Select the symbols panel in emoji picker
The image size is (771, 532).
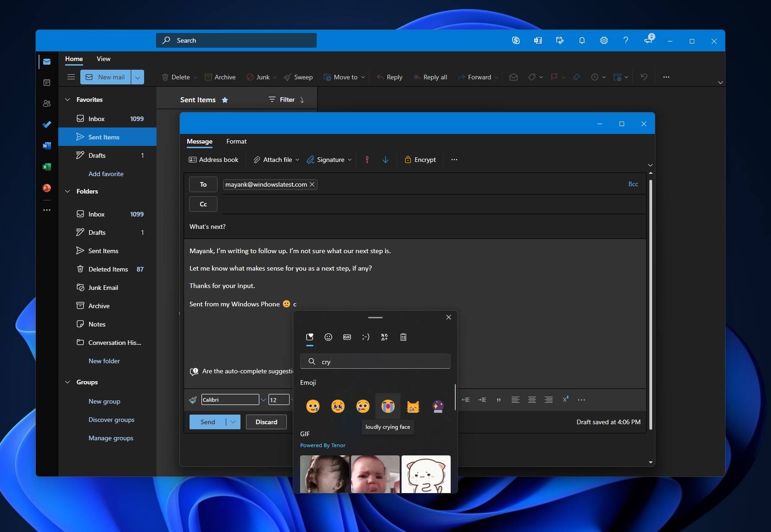point(384,337)
